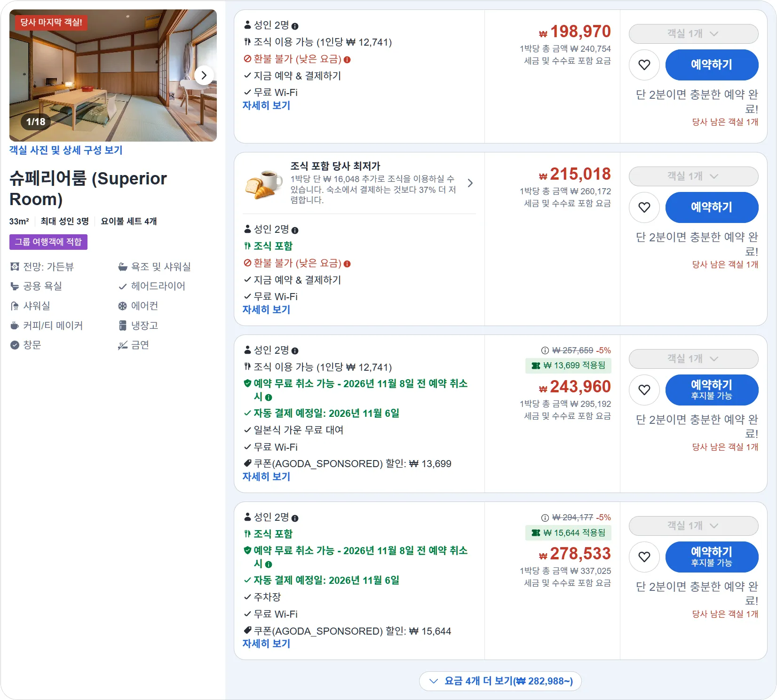Click the 커피/티 메이커 icon
The width and height of the screenshot is (777, 700).
pyautogui.click(x=15, y=326)
